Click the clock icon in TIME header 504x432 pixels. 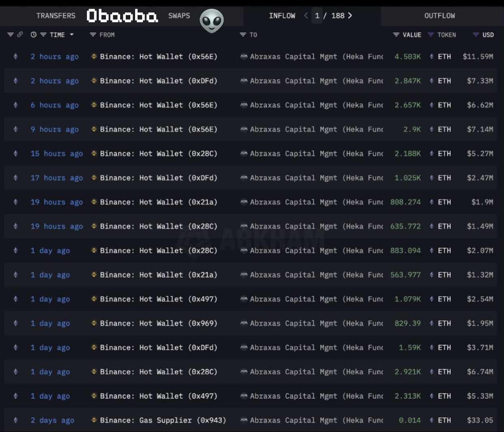[x=34, y=35]
